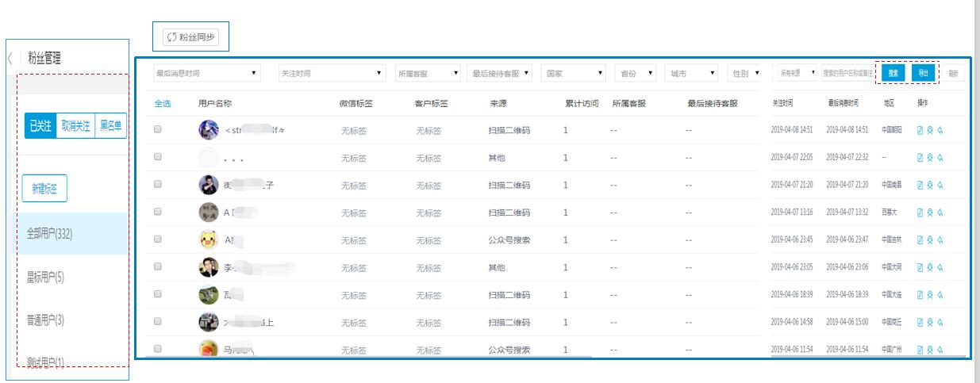Open the 最后消息时间 filter dropdown
Screen dimensions: 980x383
(207, 73)
